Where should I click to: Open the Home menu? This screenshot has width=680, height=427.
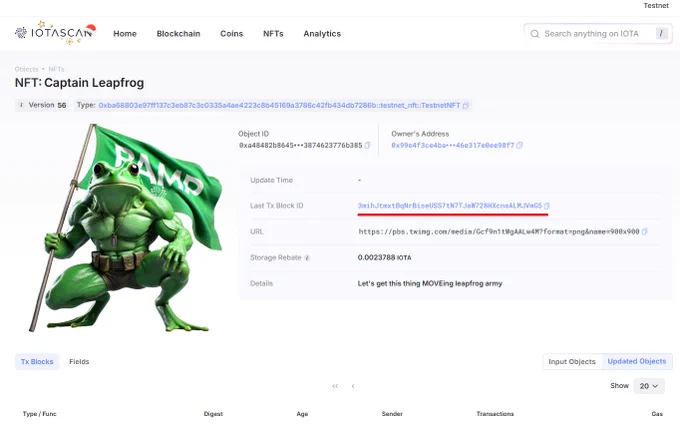coord(125,34)
